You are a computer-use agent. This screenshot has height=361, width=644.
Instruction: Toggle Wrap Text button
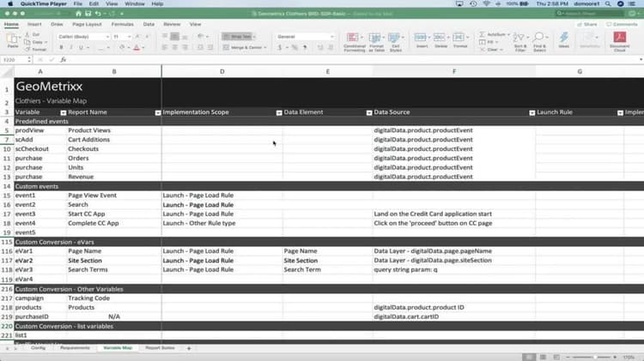(237, 37)
